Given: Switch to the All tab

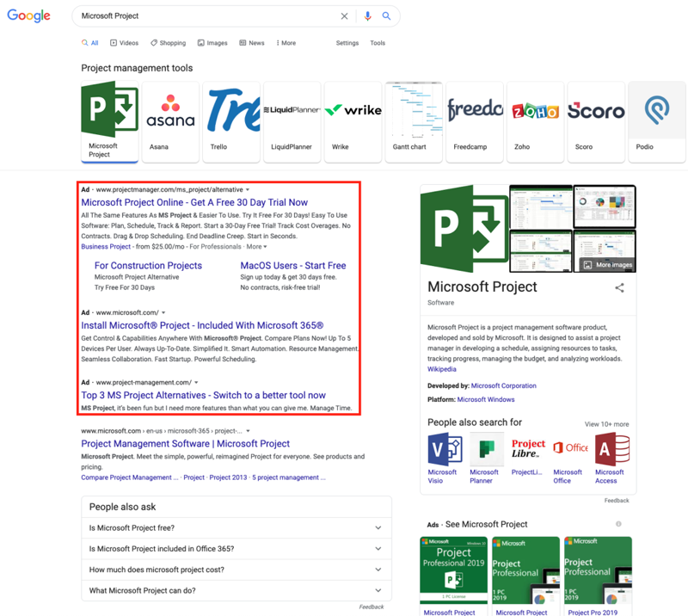Looking at the screenshot, I should (90, 43).
